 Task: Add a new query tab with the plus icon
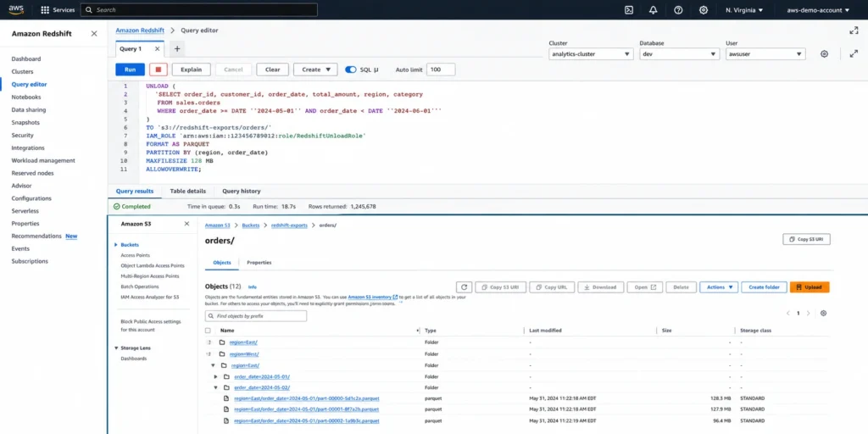coord(177,48)
